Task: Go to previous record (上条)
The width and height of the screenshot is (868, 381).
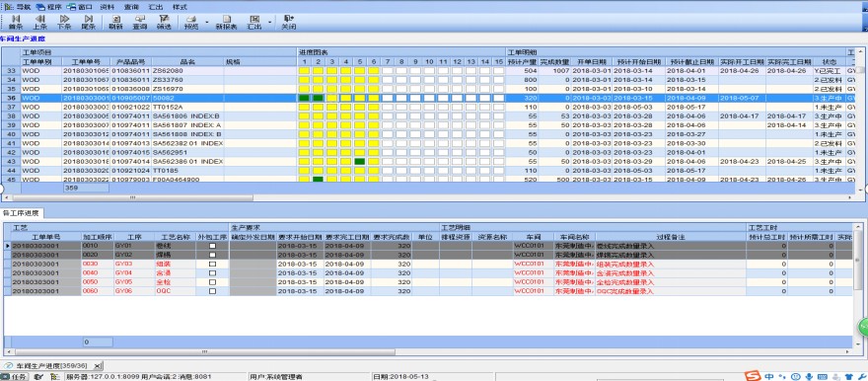Action: pyautogui.click(x=39, y=22)
